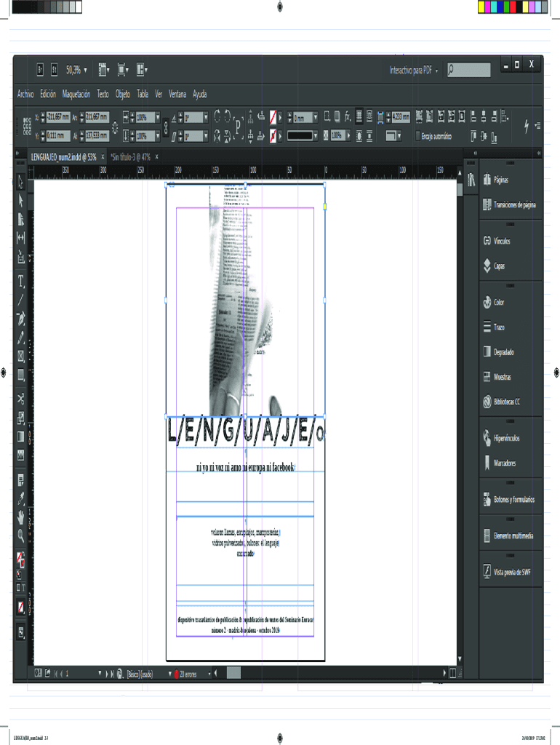Select the Pencil tool
Image resolution: width=560 pixels, height=745 pixels.
coord(20,338)
